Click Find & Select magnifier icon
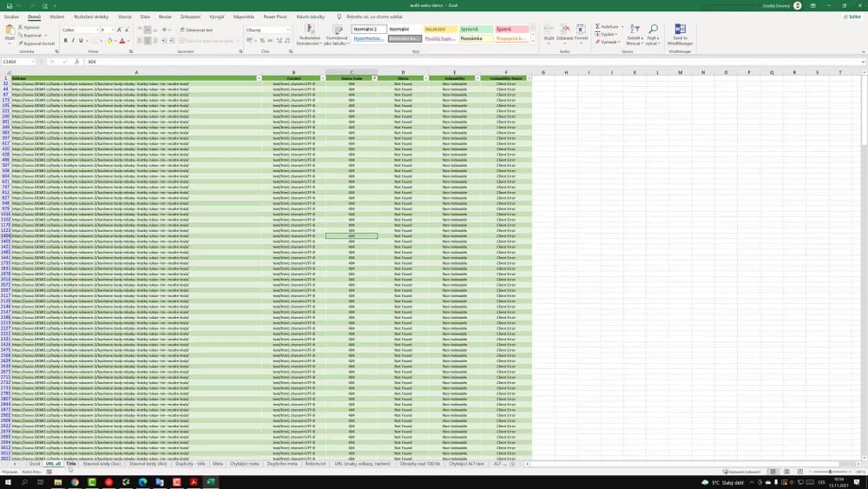 (654, 29)
